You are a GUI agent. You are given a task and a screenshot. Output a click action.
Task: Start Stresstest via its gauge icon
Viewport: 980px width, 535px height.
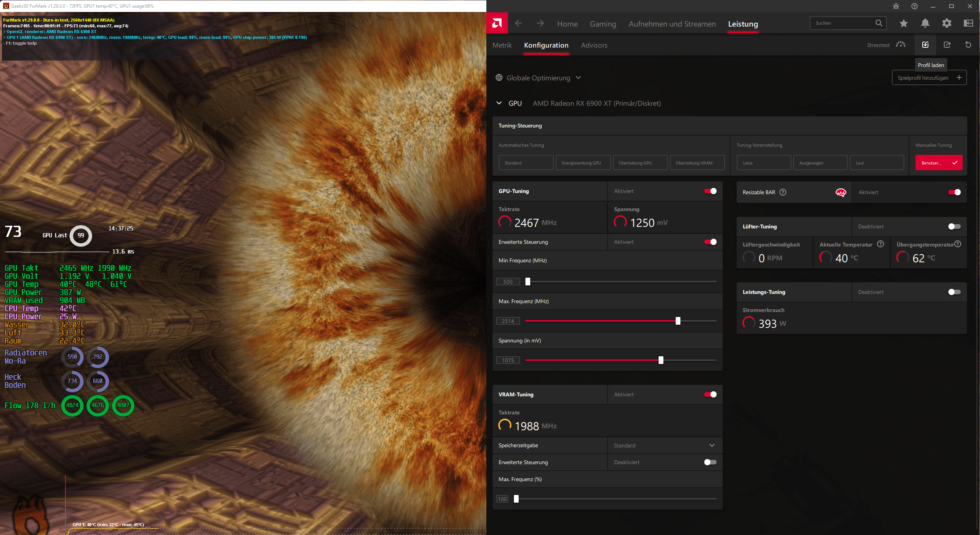click(901, 45)
